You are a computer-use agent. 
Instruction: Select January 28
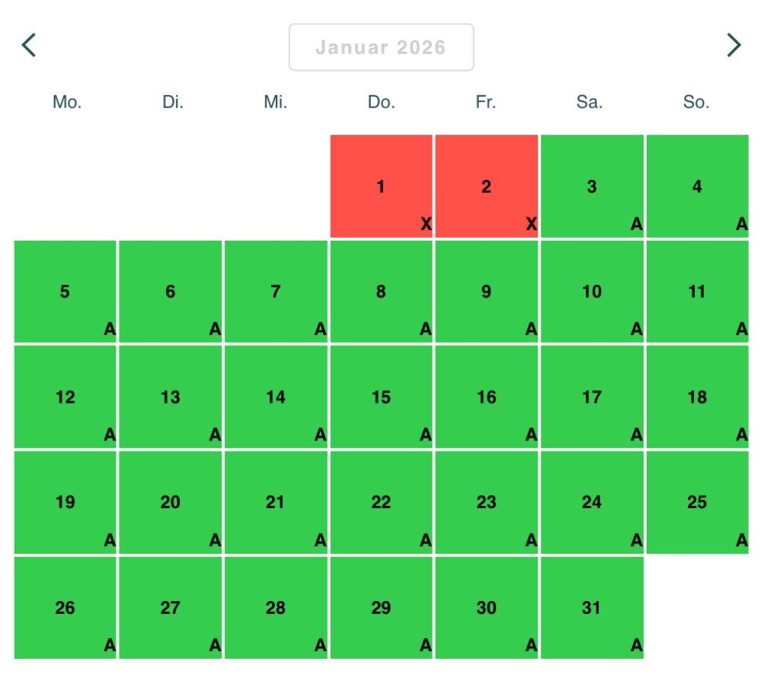point(276,608)
